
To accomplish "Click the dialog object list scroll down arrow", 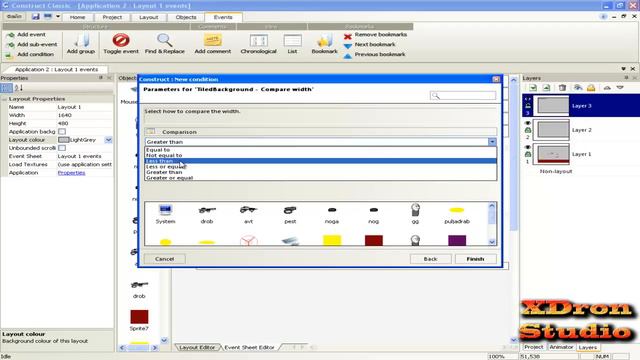I will click(492, 242).
